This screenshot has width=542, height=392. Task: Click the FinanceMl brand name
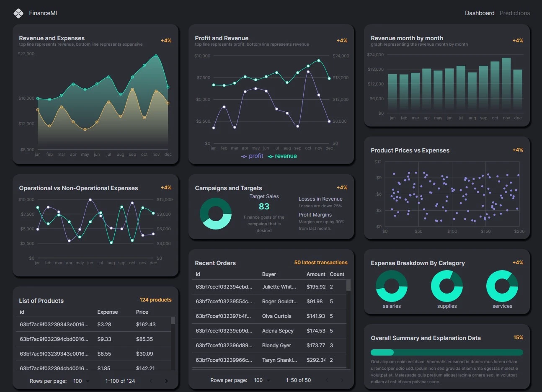click(43, 13)
